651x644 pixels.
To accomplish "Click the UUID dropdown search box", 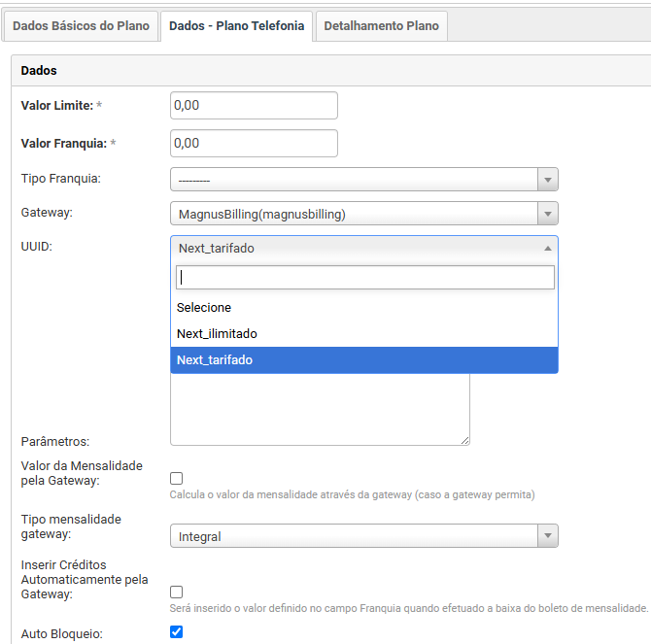I will pos(364,278).
